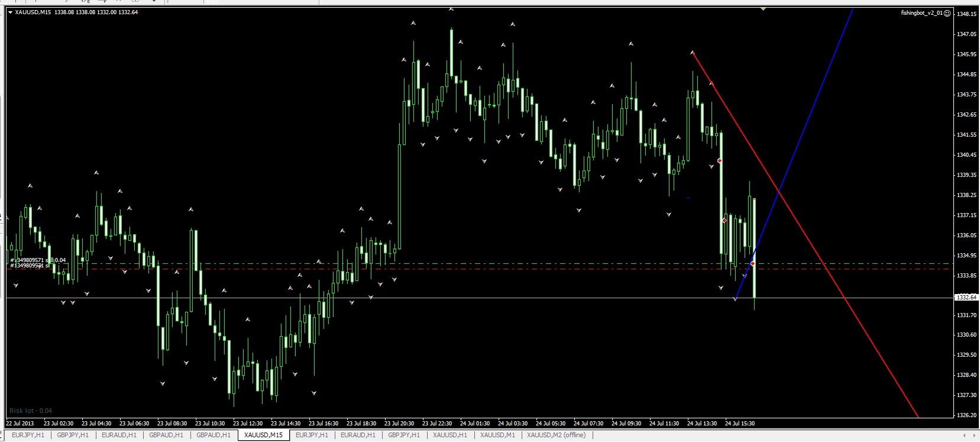Open the XAUUSD,M2 (offline) chart tab
The image size is (980, 442).
point(556,435)
